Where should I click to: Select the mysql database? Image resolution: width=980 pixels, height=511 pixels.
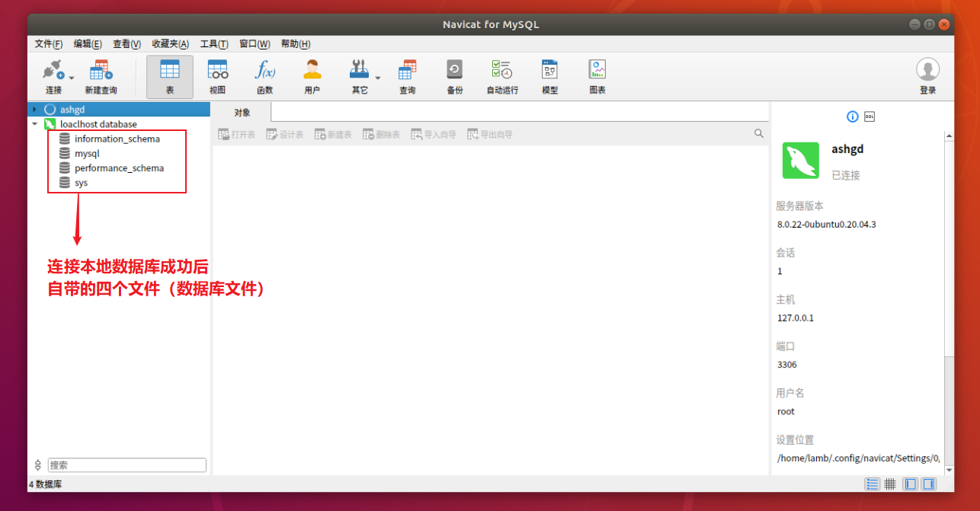pyautogui.click(x=87, y=153)
